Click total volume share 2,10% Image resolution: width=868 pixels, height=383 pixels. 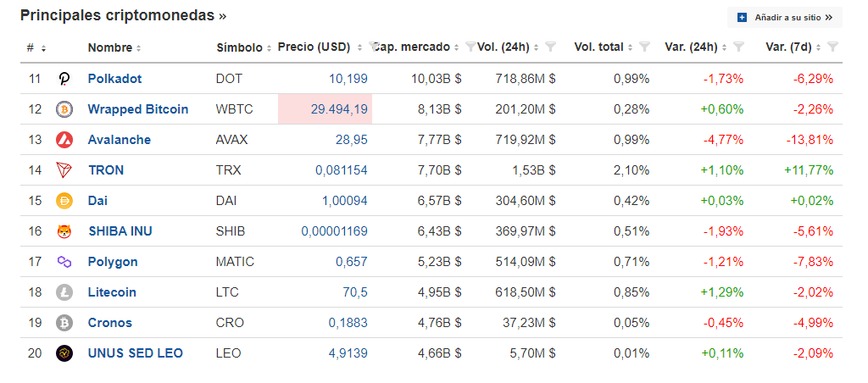632,170
